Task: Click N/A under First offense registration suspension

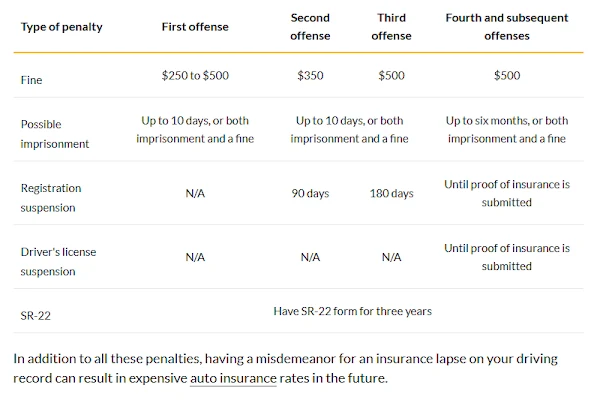Action: tap(195, 193)
